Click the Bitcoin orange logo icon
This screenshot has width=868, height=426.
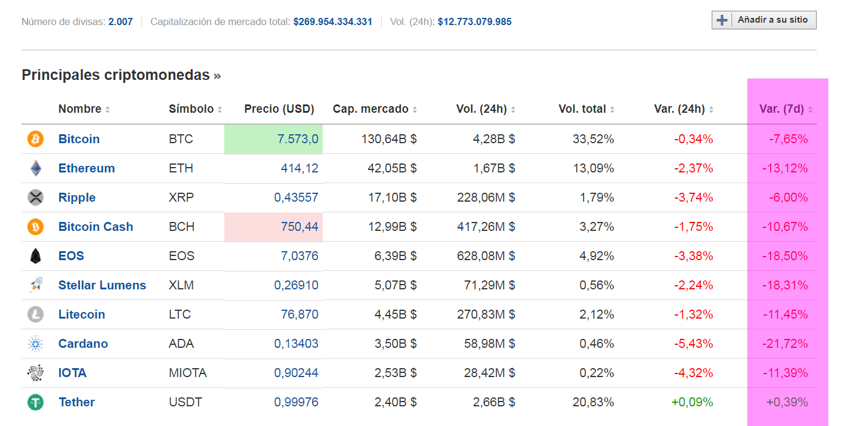(36, 139)
